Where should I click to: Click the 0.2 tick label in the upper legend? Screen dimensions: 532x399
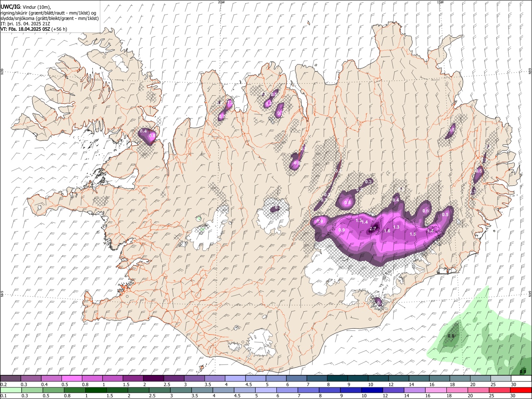[3, 384]
